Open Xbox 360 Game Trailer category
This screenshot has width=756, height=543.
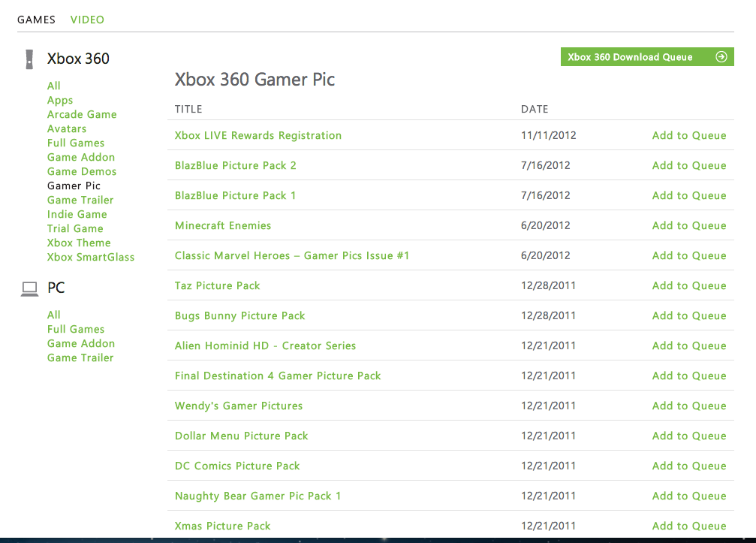click(x=80, y=200)
